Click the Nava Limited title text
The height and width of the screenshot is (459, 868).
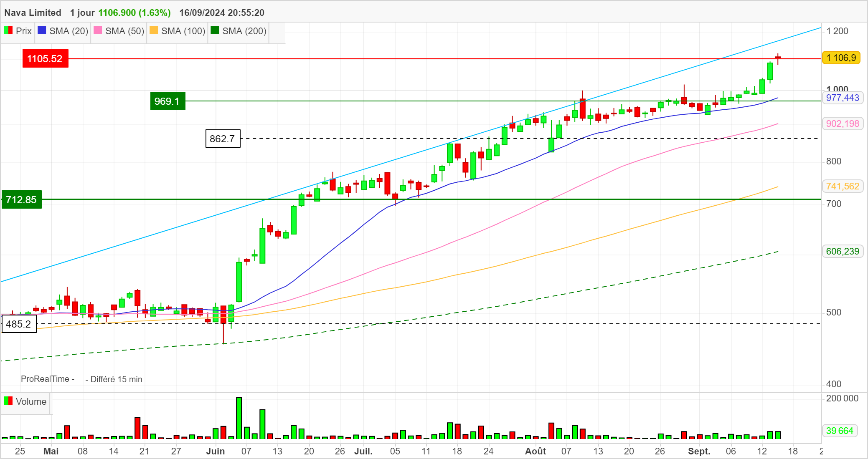click(33, 13)
